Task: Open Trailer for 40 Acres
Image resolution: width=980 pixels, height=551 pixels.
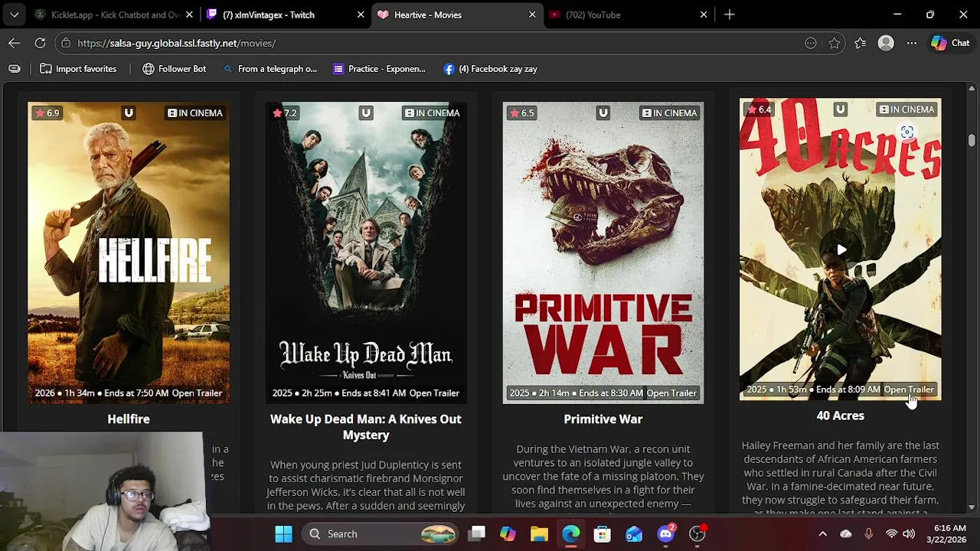Action: pyautogui.click(x=909, y=389)
